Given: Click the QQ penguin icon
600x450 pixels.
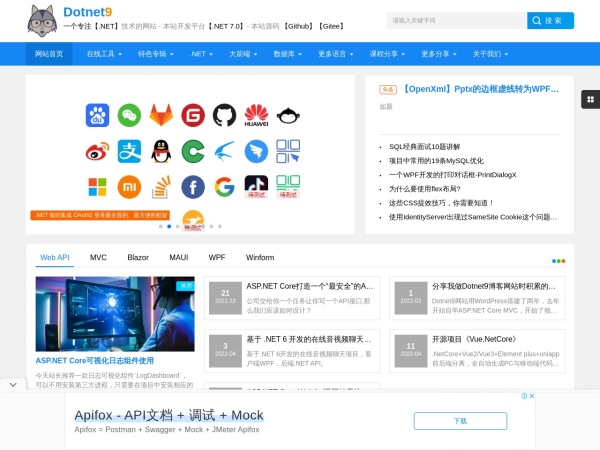Looking at the screenshot, I should click(161, 151).
